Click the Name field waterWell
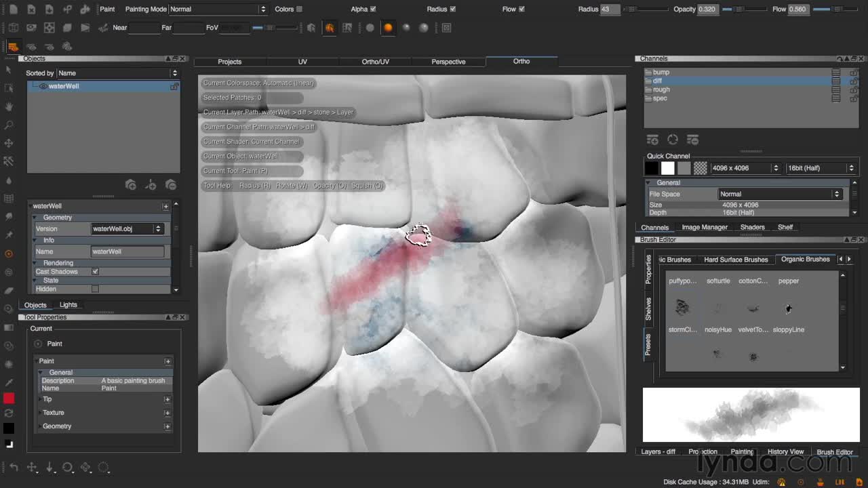The image size is (868, 488). (x=127, y=251)
